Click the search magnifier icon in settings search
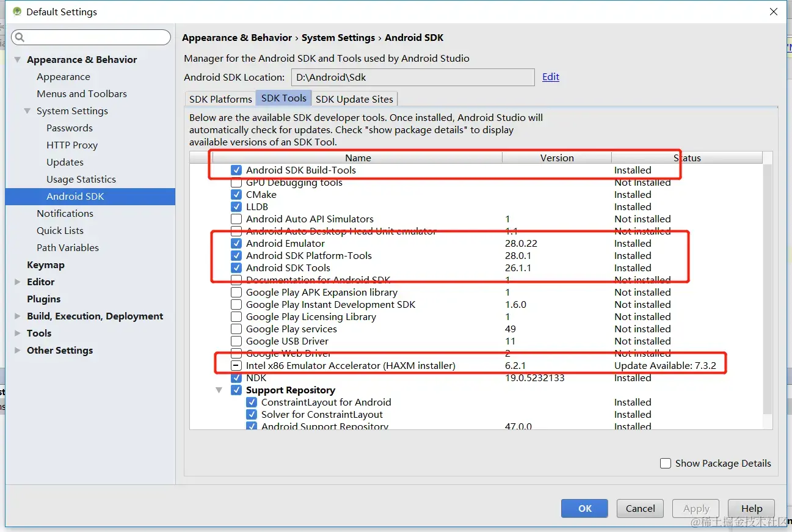Viewport: 792px width, 532px height. pyautogui.click(x=20, y=38)
